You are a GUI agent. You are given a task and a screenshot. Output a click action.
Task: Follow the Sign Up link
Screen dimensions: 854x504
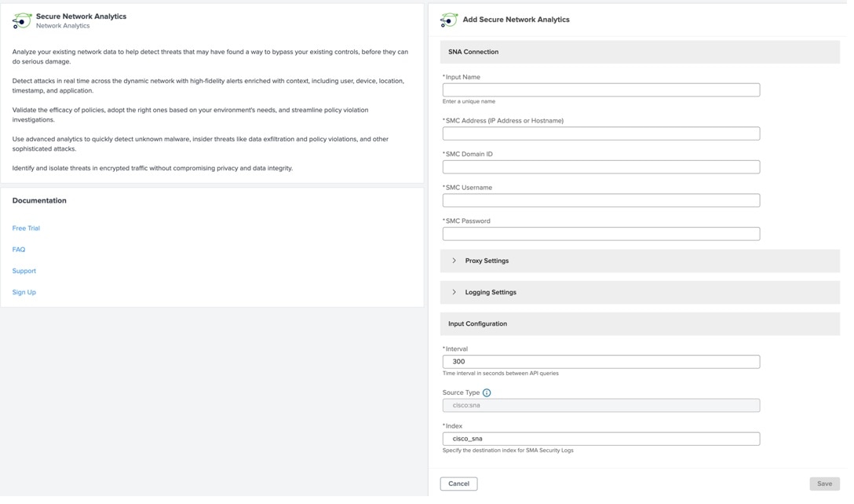click(x=24, y=292)
